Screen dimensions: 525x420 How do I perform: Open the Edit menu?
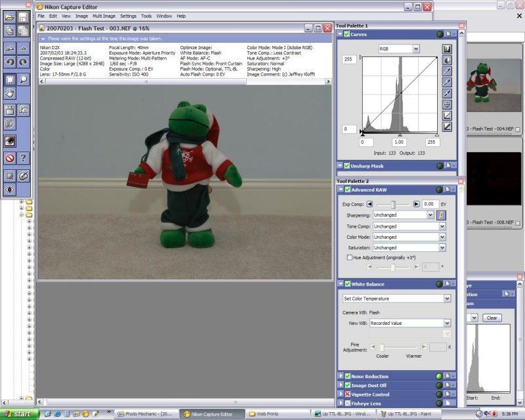pos(53,16)
